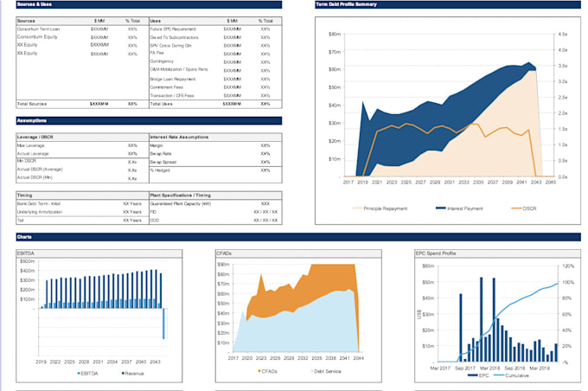
Task: Click the Consortium Equity row label
Action: 37,37
